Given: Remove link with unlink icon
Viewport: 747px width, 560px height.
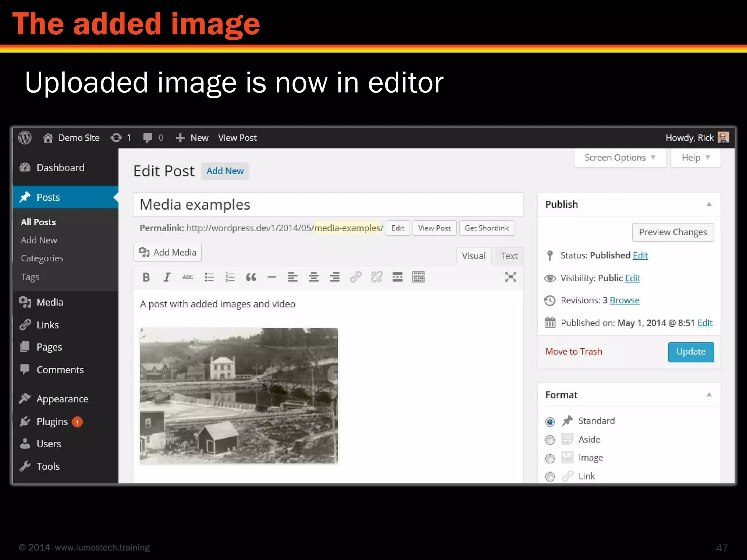Looking at the screenshot, I should [x=376, y=277].
